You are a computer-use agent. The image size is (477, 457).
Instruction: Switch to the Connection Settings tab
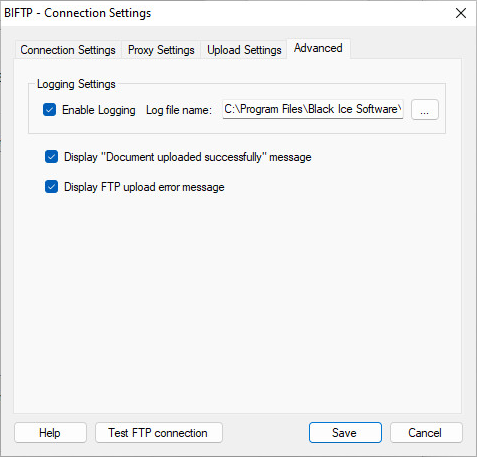click(68, 50)
